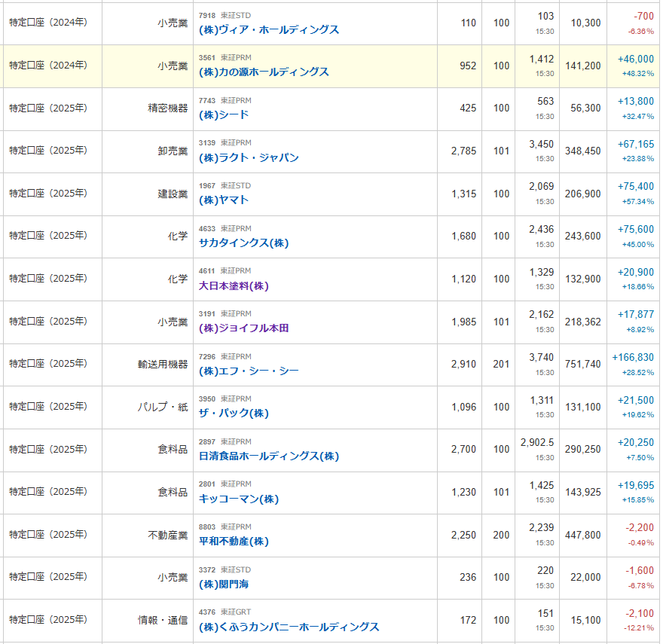Screen dimensions: 663x644
Task: Open くふうカンパニーホールディングス stock link
Action: click(289, 627)
